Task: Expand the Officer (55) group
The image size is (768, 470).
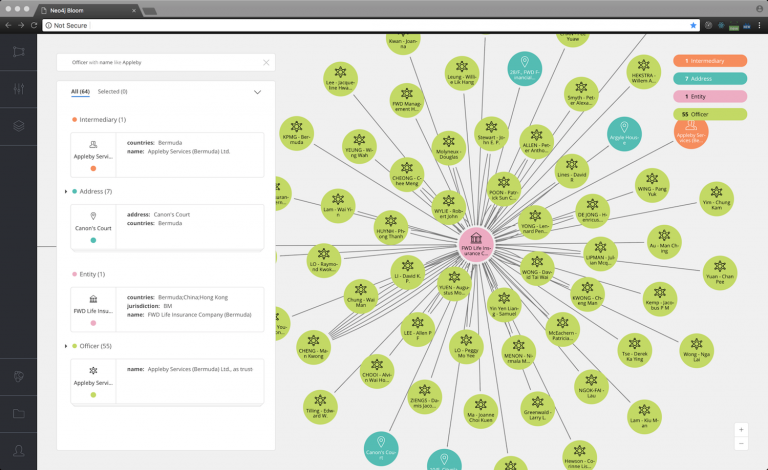Action: 66,346
